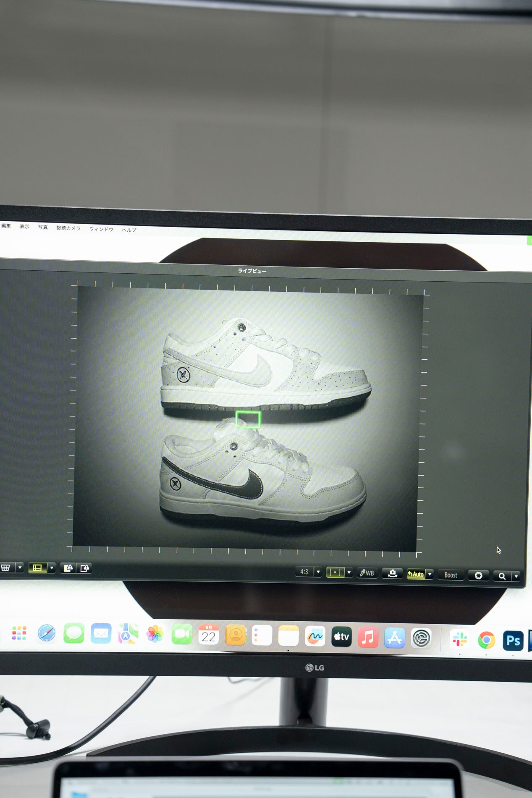Image resolution: width=532 pixels, height=798 pixels.
Task: Click the magnifier zoom icon
Action: (x=502, y=576)
